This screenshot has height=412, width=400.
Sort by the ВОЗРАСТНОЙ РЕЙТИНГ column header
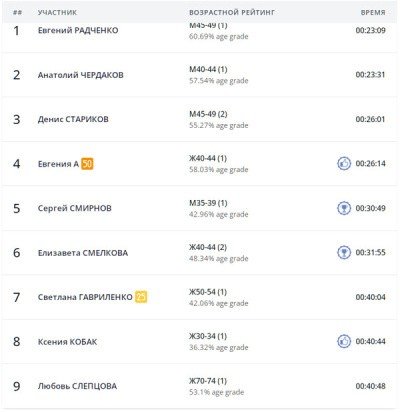232,13
